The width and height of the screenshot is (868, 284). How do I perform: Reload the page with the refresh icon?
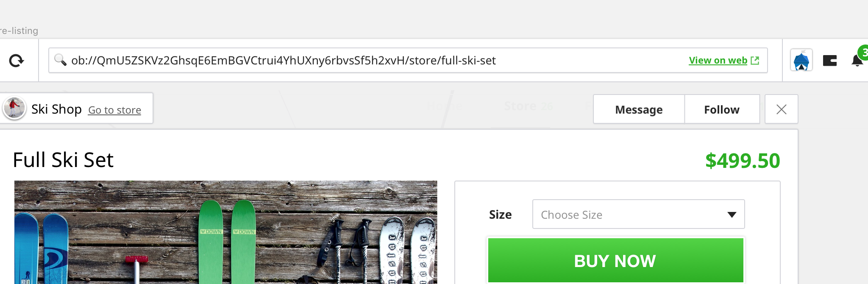(x=17, y=61)
